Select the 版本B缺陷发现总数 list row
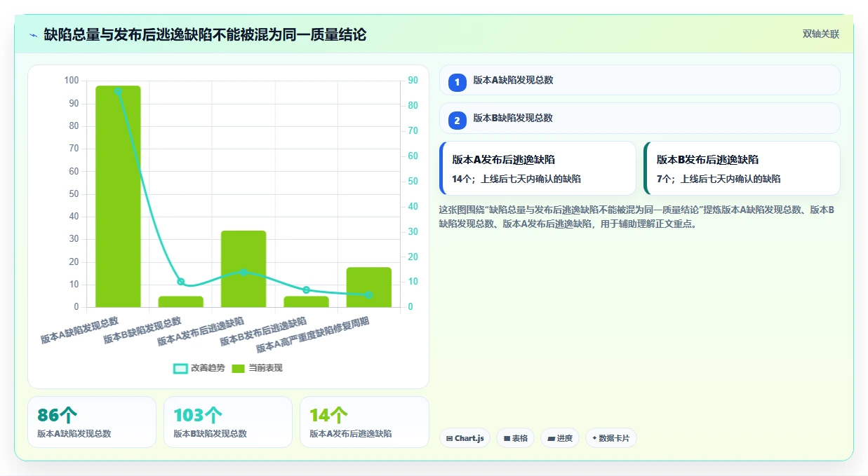Viewport: 868px width, 476px height. [639, 118]
